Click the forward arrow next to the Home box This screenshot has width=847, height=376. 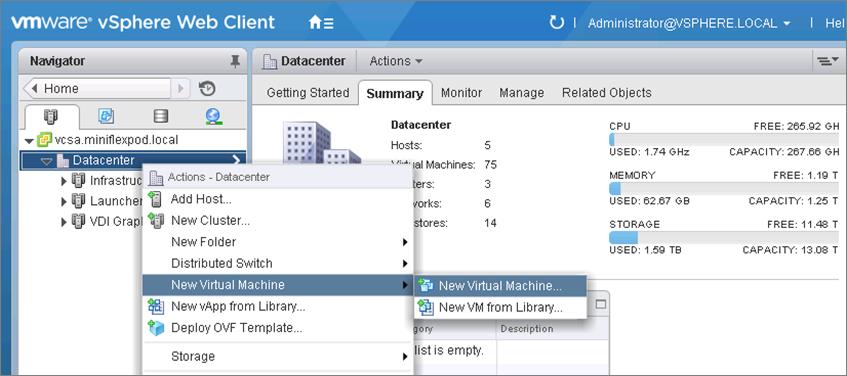click(x=180, y=89)
